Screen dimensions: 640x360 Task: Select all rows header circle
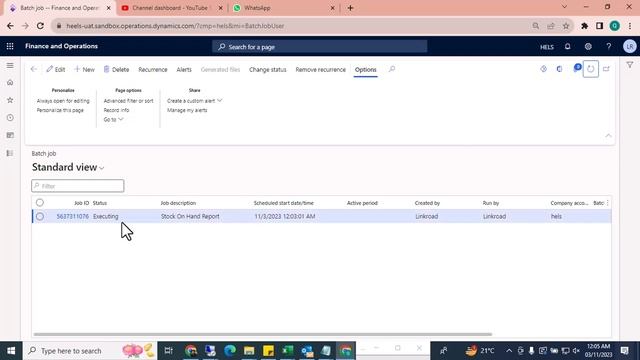(x=40, y=202)
